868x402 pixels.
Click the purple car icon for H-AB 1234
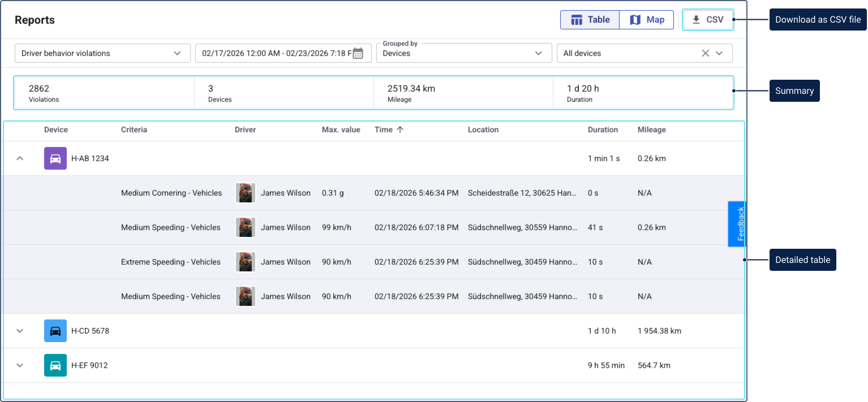point(55,158)
